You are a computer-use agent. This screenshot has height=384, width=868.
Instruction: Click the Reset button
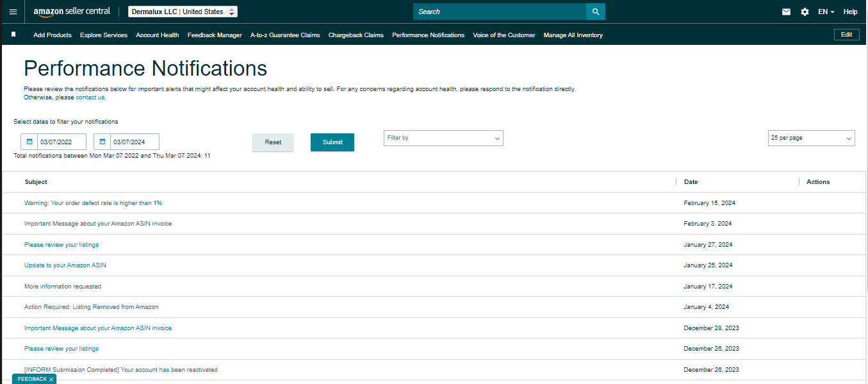273,142
